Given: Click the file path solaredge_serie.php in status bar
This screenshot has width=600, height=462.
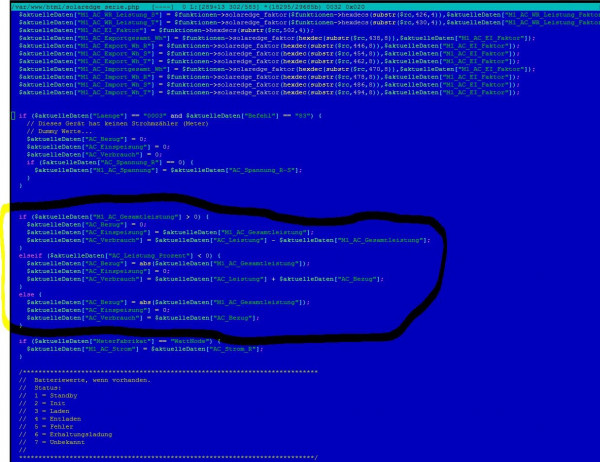Looking at the screenshot, I should click(x=60, y=4).
